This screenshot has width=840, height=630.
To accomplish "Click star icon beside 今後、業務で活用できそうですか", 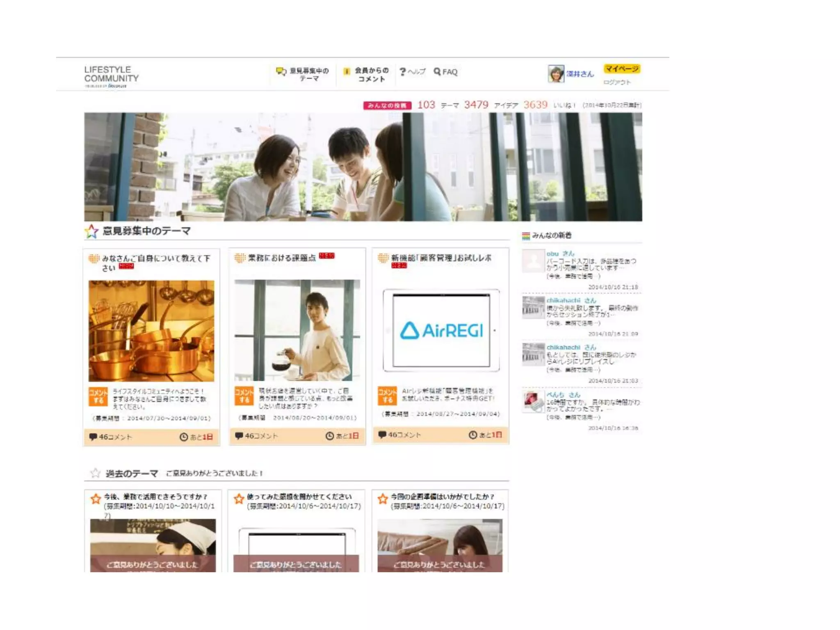I will point(96,499).
